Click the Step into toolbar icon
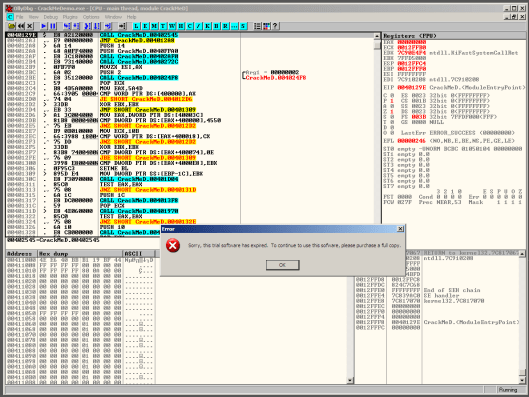 pyautogui.click(x=67, y=26)
